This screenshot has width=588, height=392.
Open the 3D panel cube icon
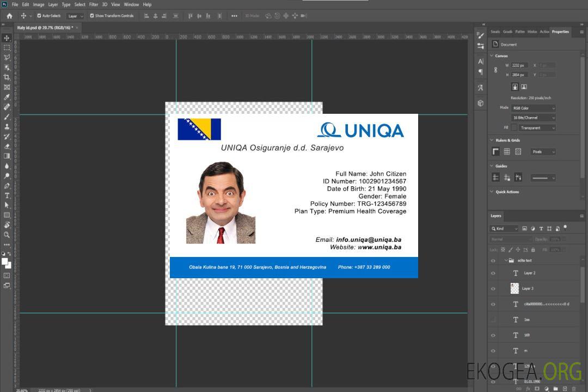pos(480,103)
